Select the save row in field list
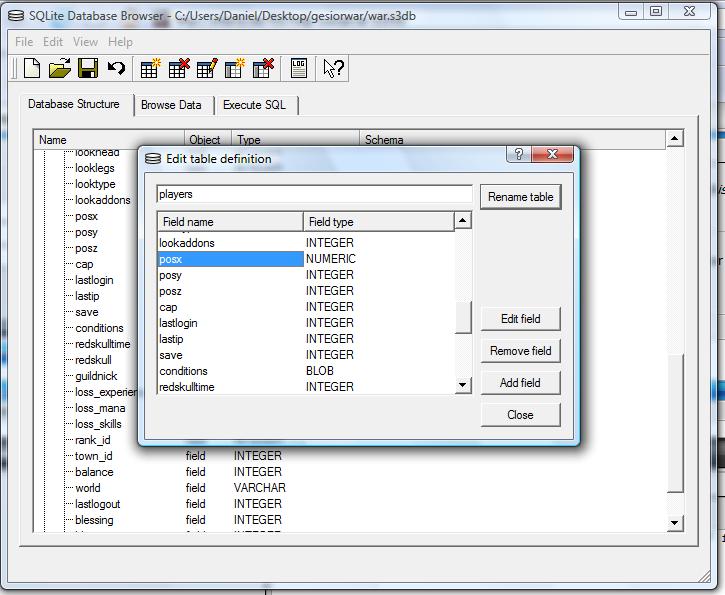The width and height of the screenshot is (725, 595). [306, 355]
